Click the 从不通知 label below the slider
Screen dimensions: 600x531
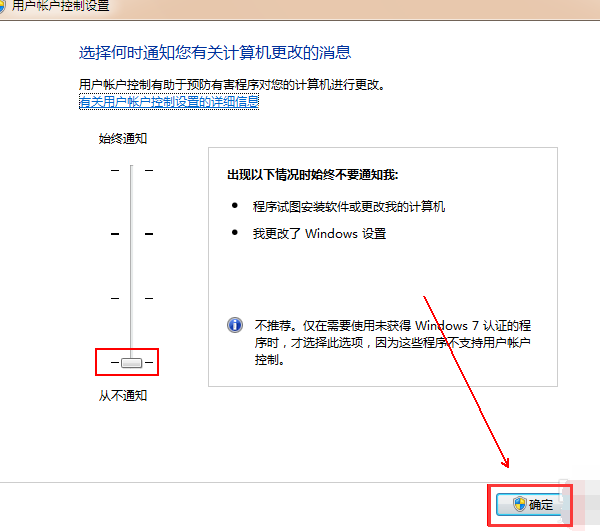[x=123, y=395]
